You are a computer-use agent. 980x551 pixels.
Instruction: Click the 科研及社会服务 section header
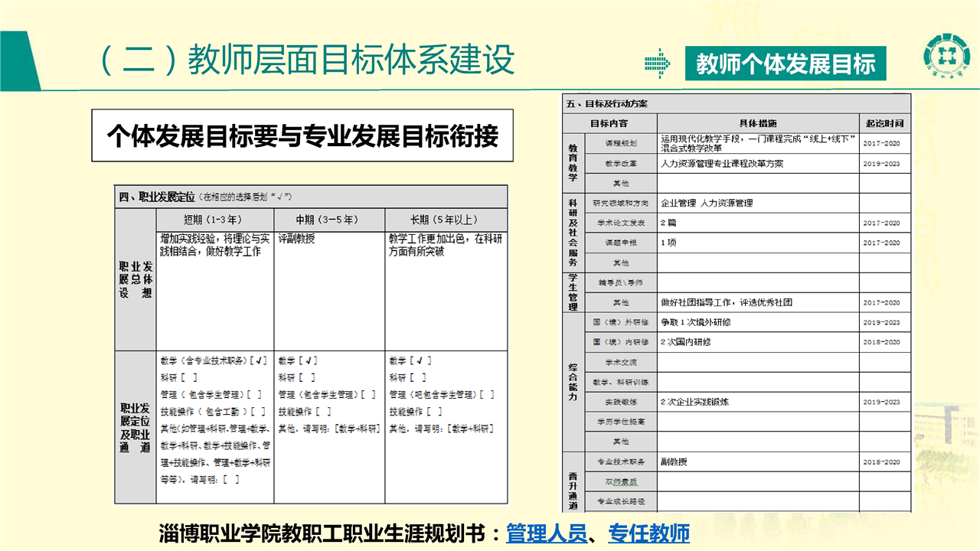(x=573, y=232)
